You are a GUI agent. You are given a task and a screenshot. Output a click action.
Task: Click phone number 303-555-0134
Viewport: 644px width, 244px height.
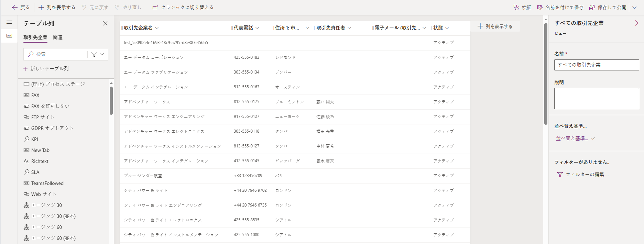[247, 72]
